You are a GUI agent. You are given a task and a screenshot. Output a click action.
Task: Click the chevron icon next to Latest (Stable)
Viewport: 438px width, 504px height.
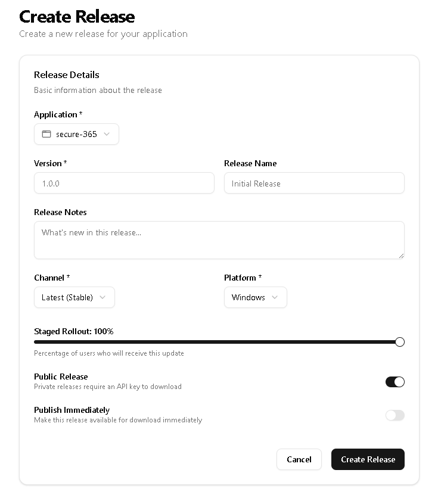click(x=102, y=297)
